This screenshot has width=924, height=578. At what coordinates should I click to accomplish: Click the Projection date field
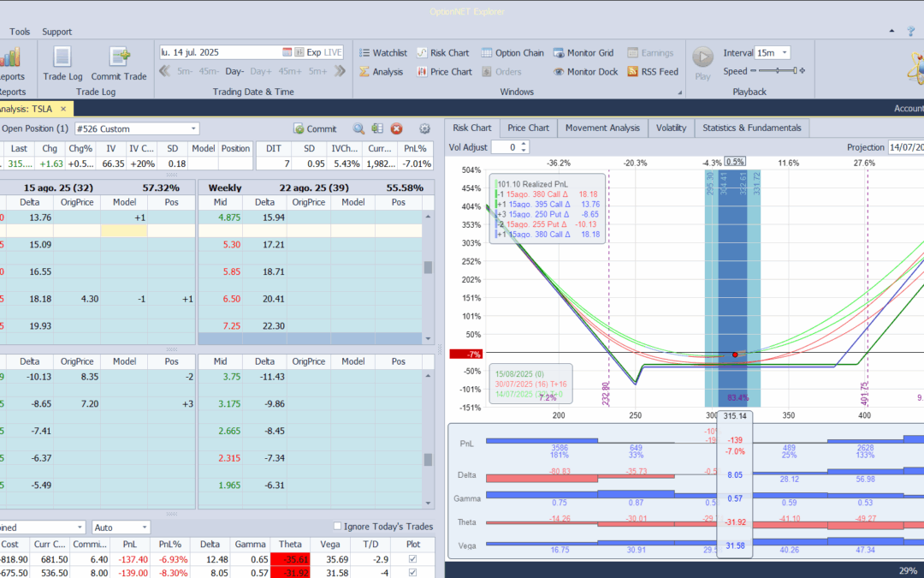click(x=906, y=147)
